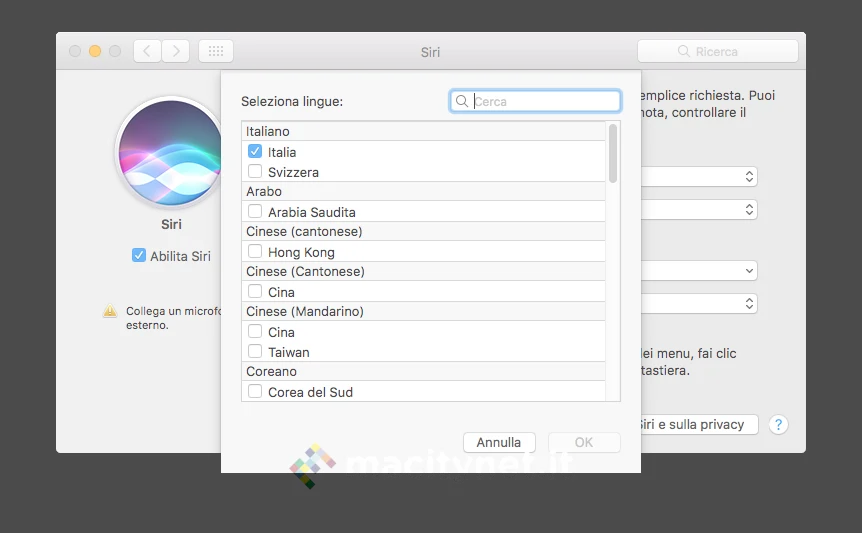The image size is (862, 533).
Task: Check Cina under Cinese (Mandarino)
Action: coord(255,331)
